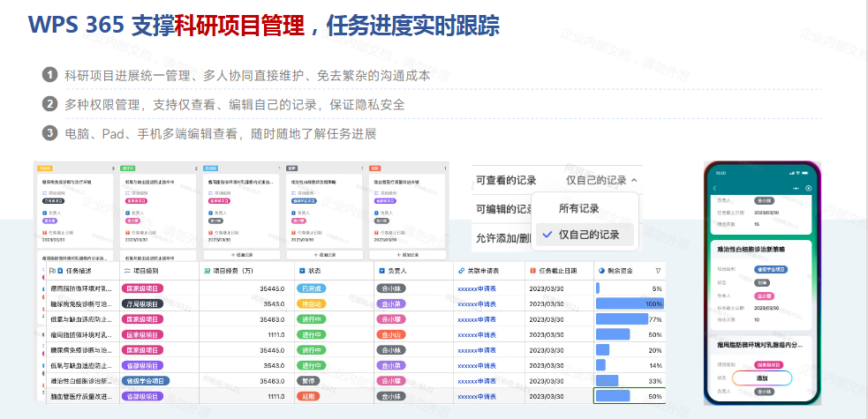Click the 5% remaining funds progress bar
Screen dimensions: 868x419
[598, 288]
